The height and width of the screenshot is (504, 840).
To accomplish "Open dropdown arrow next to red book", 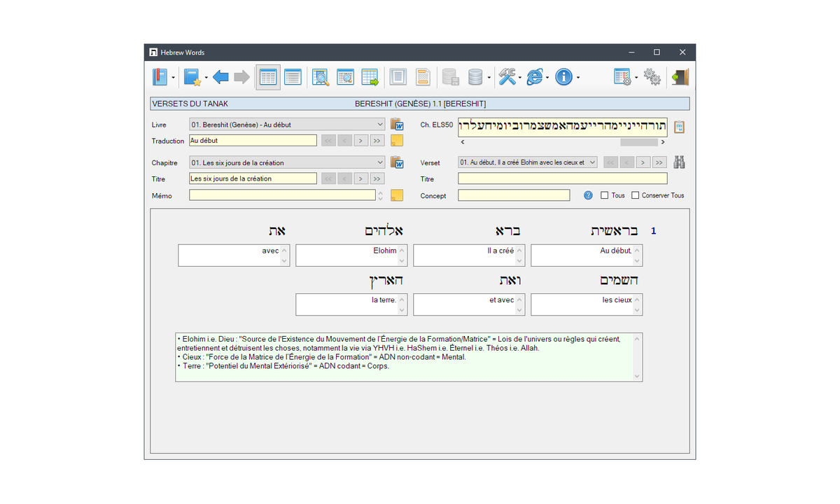I will click(174, 78).
